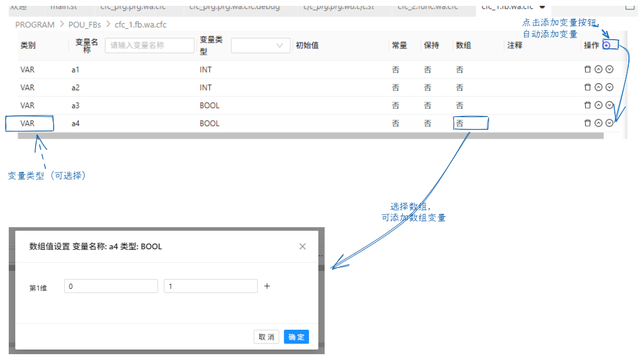644x360 pixels.
Task: Click the BOOL type cell of a4
Action: pos(209,123)
